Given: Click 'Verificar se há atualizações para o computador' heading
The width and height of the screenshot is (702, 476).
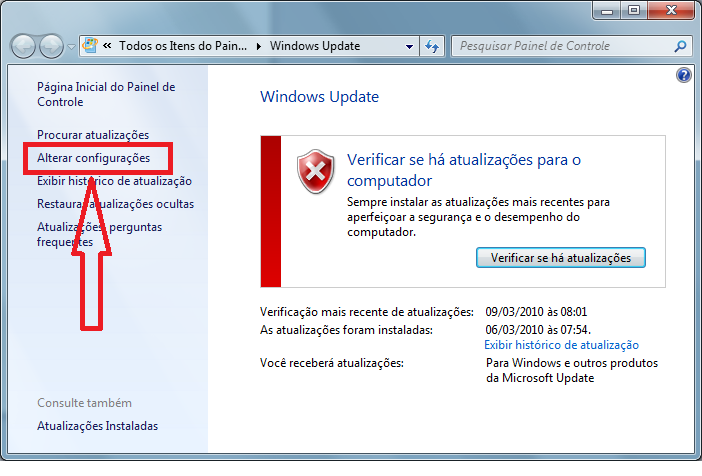Looking at the screenshot, I should coord(464,170).
